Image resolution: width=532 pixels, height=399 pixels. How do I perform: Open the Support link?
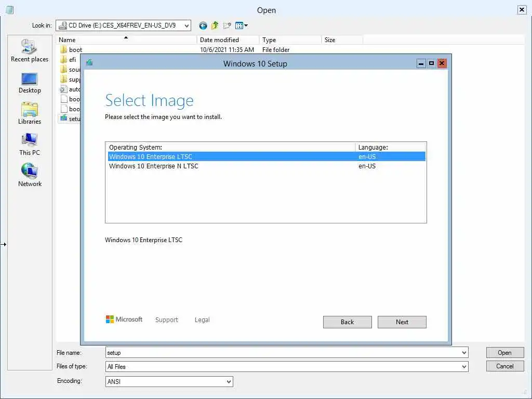(x=167, y=320)
